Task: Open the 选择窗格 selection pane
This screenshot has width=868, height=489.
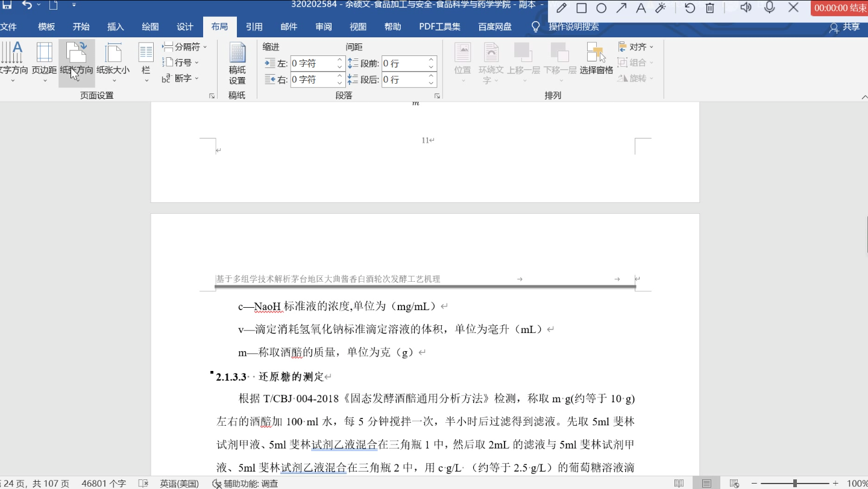Action: click(596, 60)
